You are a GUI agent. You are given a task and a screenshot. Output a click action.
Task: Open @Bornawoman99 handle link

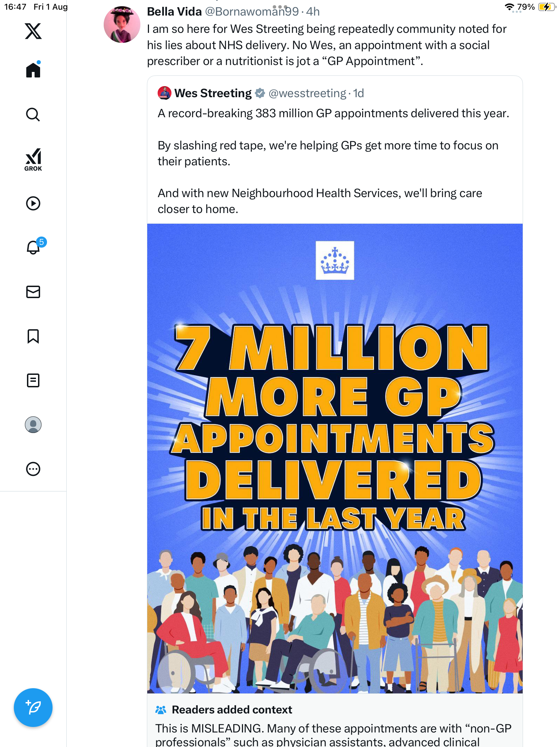252,12
